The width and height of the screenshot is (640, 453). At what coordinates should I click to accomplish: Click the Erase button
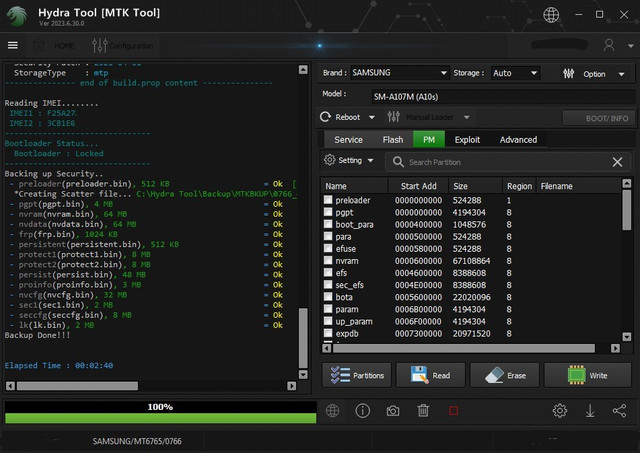click(505, 375)
